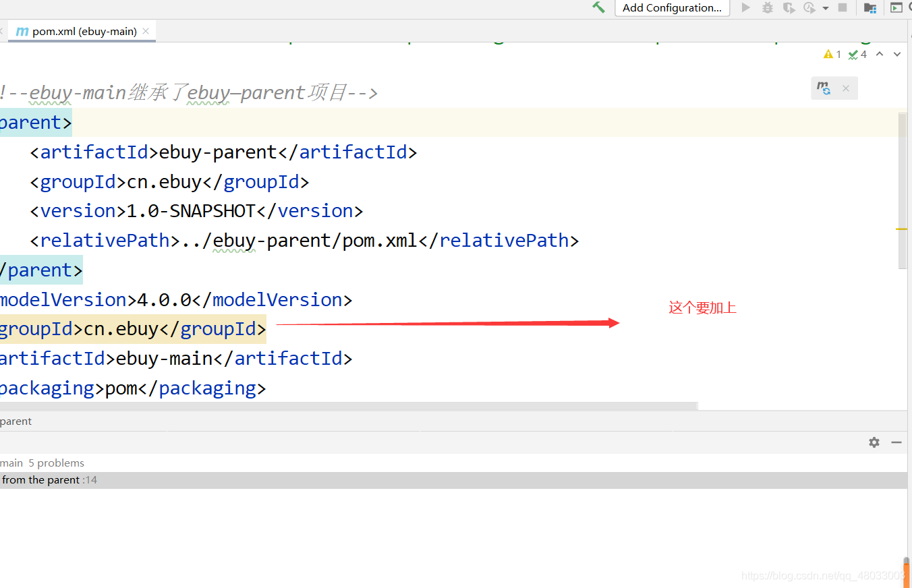Click Load Maven Changes icon
The height and width of the screenshot is (588, 912).
click(x=824, y=88)
